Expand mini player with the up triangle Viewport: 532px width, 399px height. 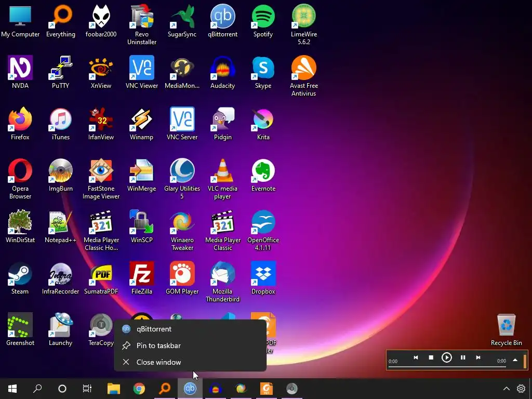[515, 360]
